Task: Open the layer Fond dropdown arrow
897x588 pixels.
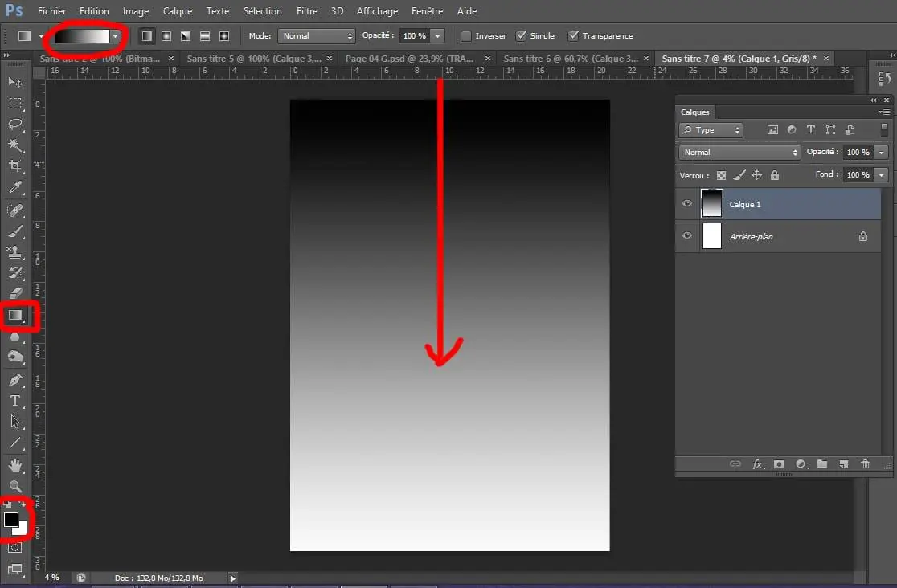Action: pyautogui.click(x=882, y=174)
